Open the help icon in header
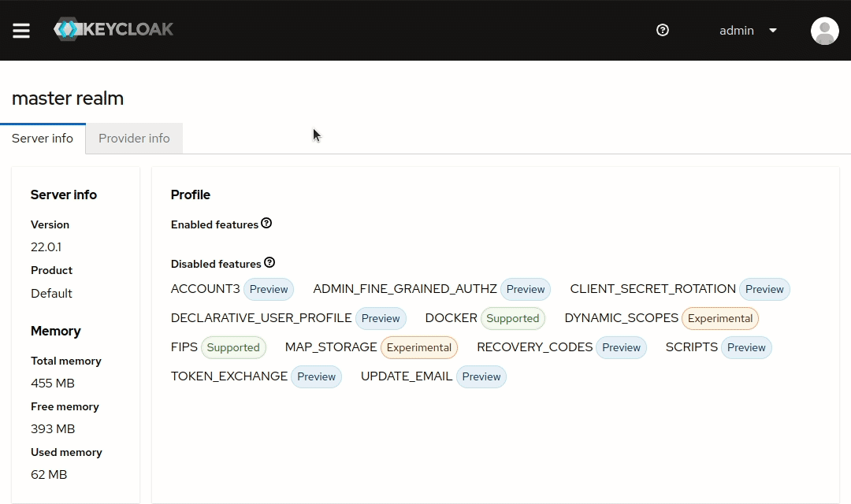Image resolution: width=851 pixels, height=504 pixels. [x=663, y=31]
